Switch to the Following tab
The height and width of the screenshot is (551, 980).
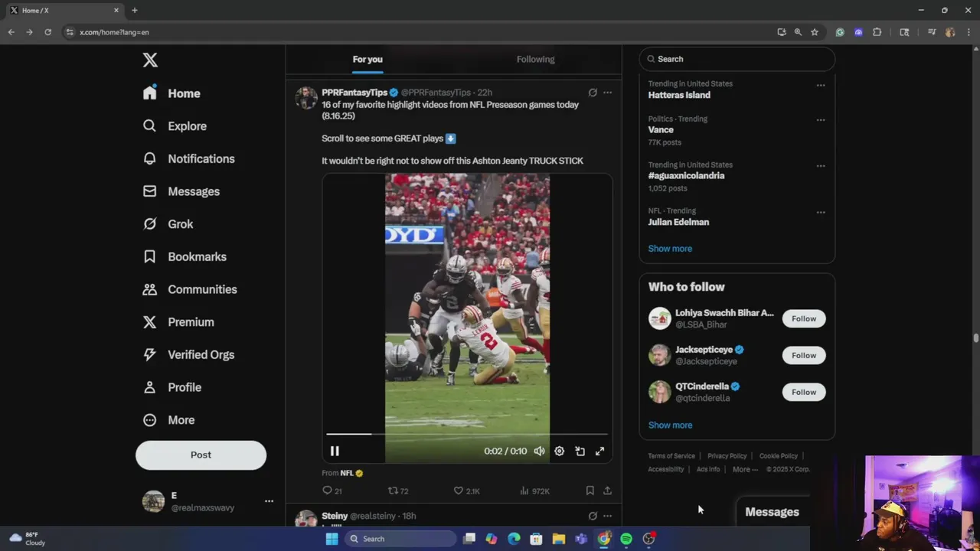point(535,59)
